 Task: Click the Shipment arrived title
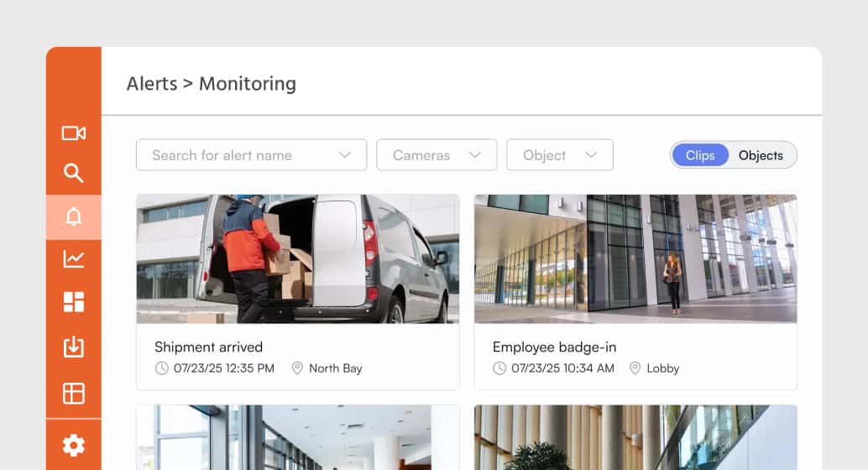point(208,347)
